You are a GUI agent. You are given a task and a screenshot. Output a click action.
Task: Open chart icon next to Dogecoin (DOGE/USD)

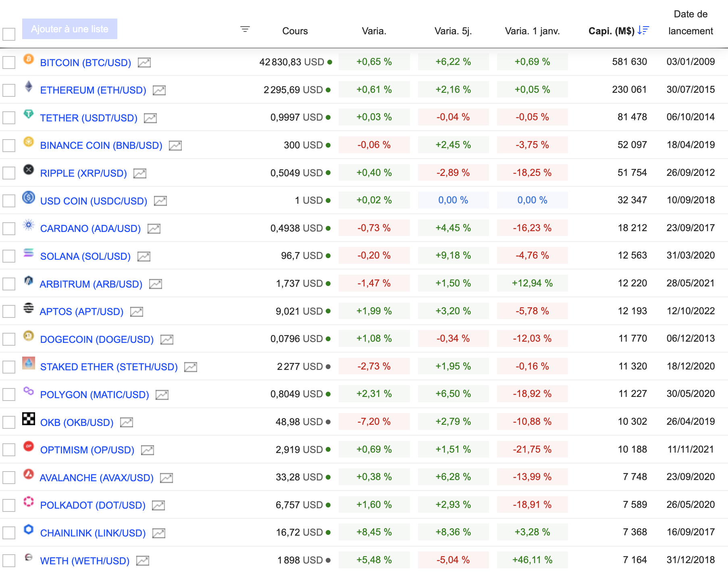coord(167,340)
